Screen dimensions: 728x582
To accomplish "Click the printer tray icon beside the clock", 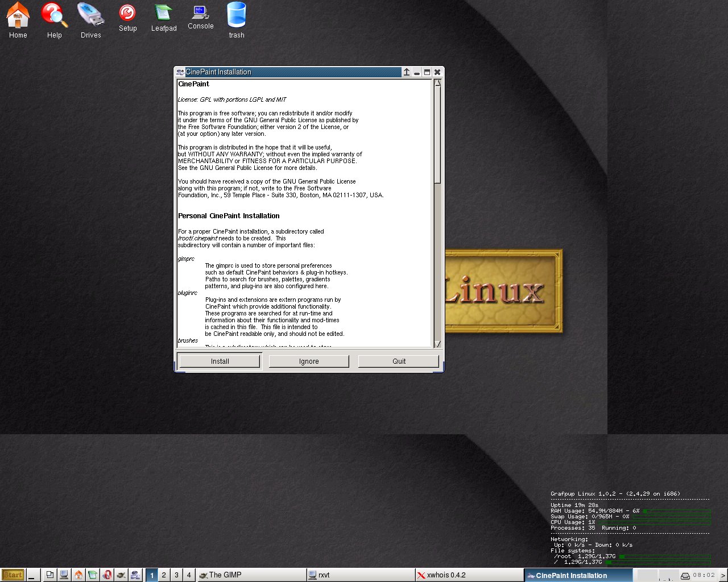I will pyautogui.click(x=685, y=576).
